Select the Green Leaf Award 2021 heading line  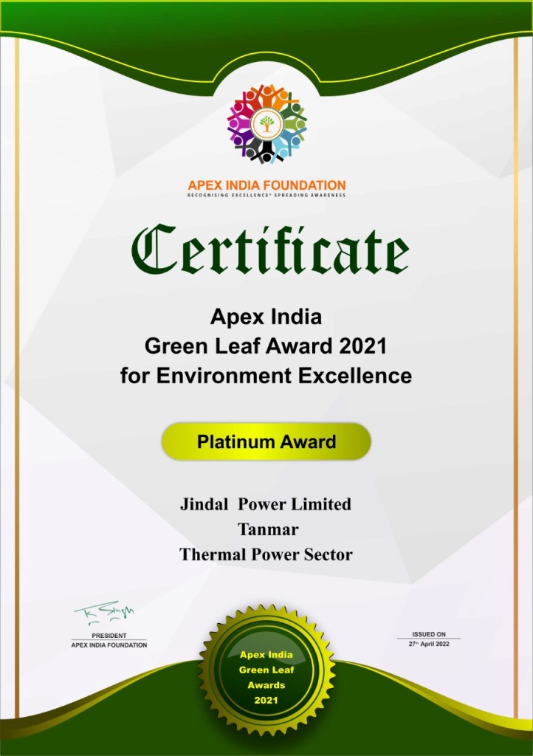click(266, 346)
